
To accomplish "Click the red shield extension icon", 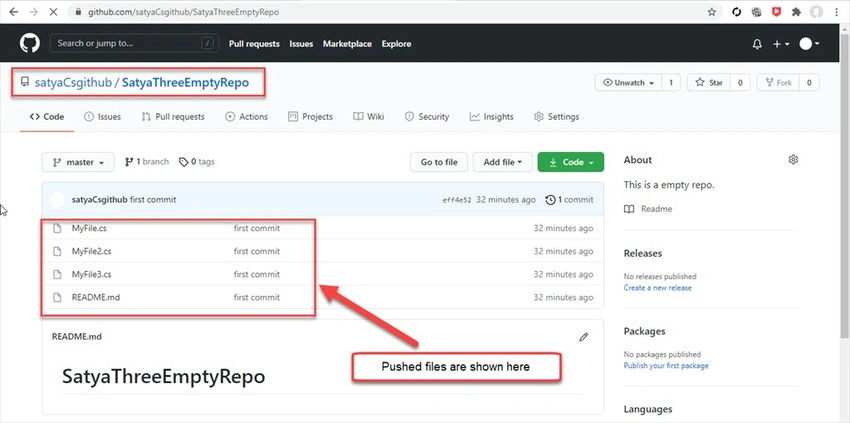I will point(776,12).
